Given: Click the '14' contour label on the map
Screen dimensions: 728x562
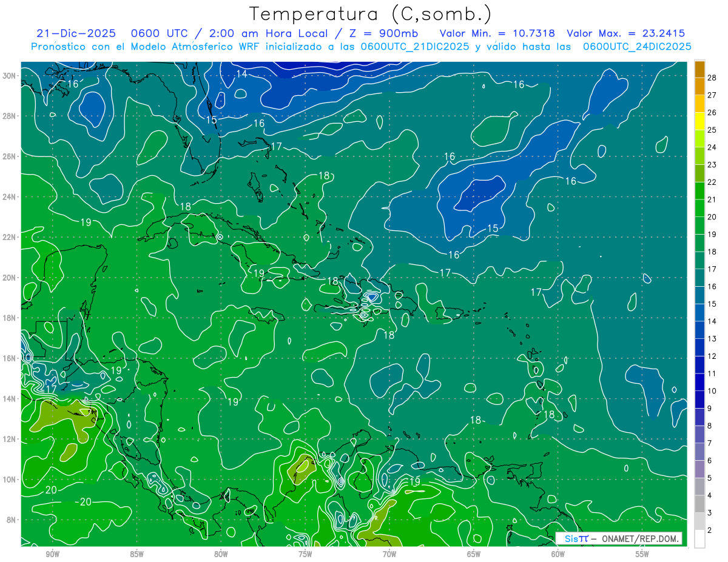Looking at the screenshot, I should pyautogui.click(x=241, y=74).
